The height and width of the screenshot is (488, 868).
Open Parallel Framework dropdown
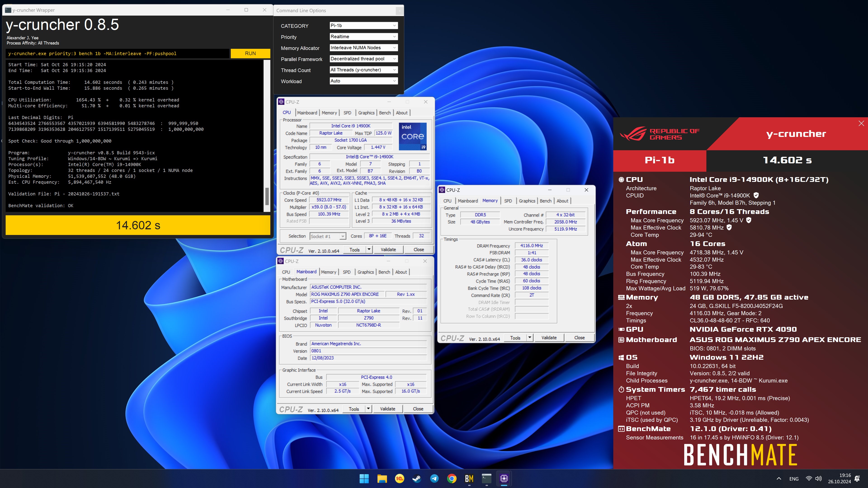pyautogui.click(x=363, y=59)
